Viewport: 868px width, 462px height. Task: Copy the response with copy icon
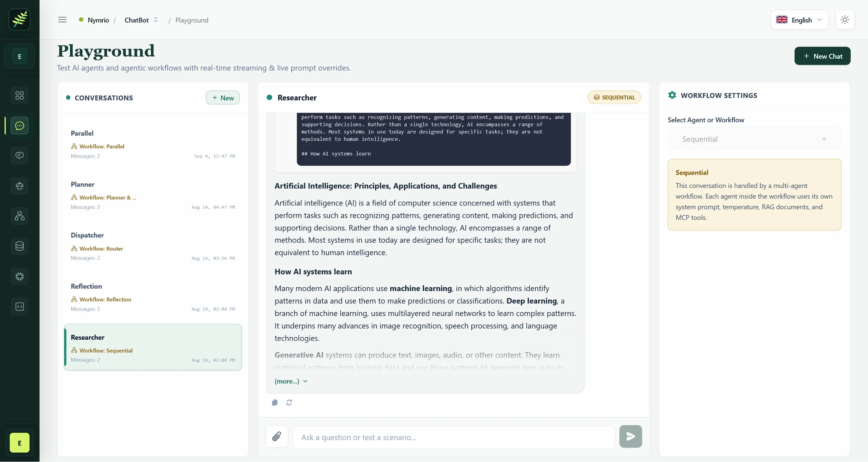tap(275, 402)
